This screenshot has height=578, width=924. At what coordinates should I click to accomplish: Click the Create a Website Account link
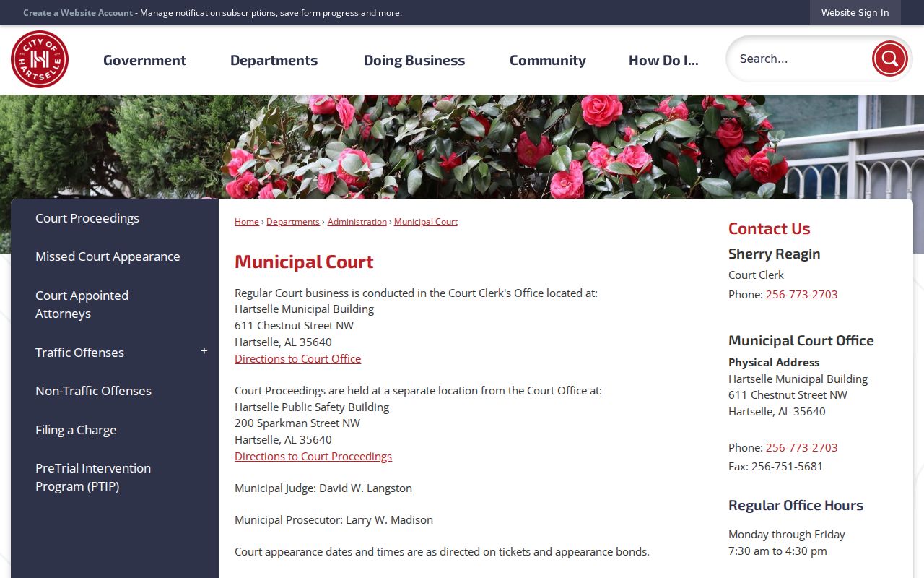coord(78,13)
